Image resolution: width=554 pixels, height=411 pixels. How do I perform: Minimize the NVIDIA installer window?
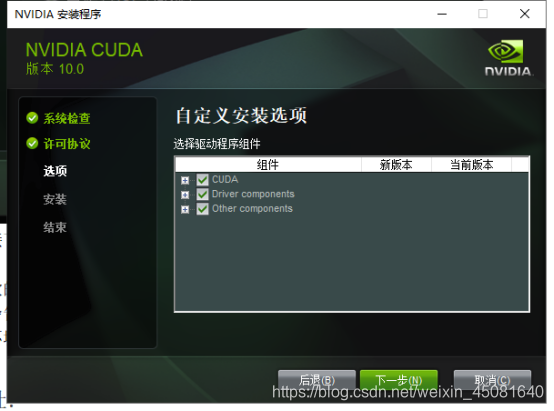tap(442, 14)
